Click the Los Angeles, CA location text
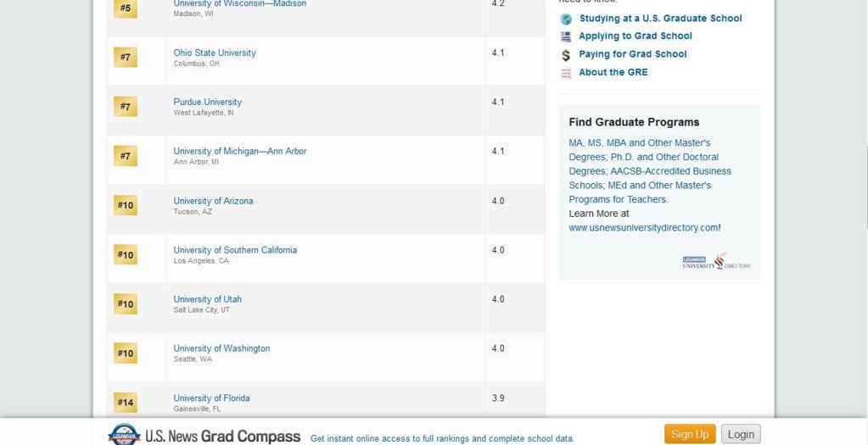Screen dimensions: 868x445 click(x=201, y=261)
